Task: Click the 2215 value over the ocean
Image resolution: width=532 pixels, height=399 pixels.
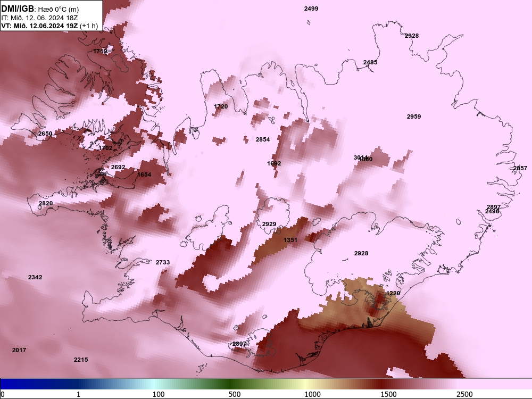Action: [x=81, y=360]
